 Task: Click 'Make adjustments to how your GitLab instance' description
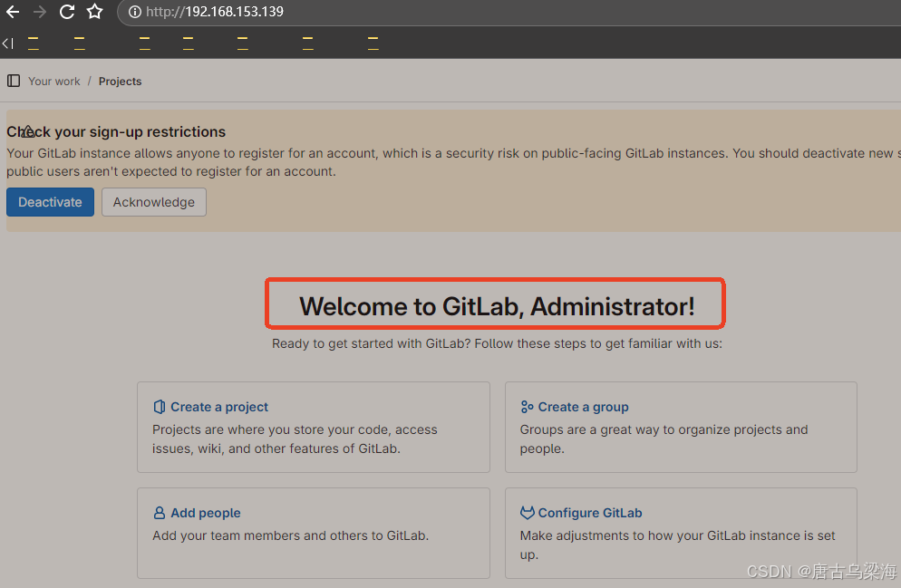click(x=677, y=545)
